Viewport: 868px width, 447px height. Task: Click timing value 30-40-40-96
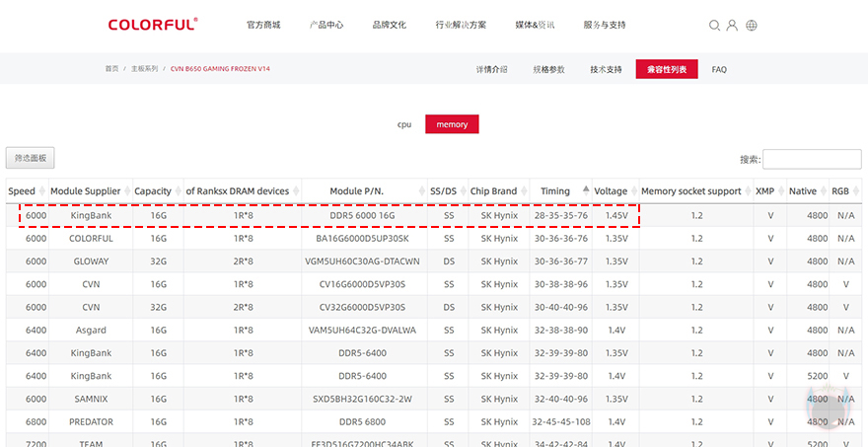coord(561,307)
